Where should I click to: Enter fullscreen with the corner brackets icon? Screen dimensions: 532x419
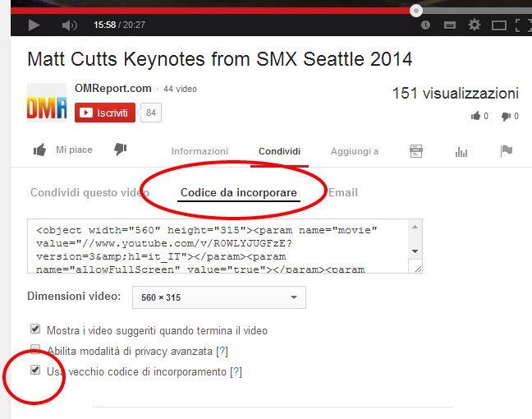(x=523, y=25)
